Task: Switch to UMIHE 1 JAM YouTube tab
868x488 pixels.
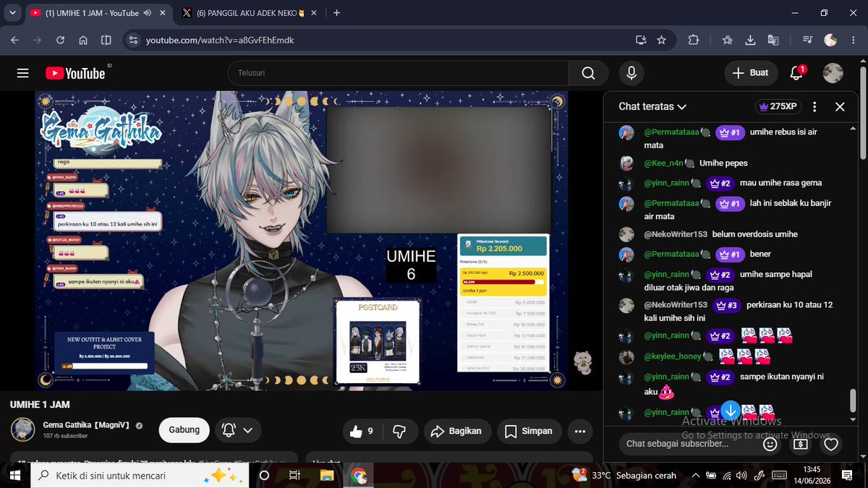Action: tap(98, 13)
